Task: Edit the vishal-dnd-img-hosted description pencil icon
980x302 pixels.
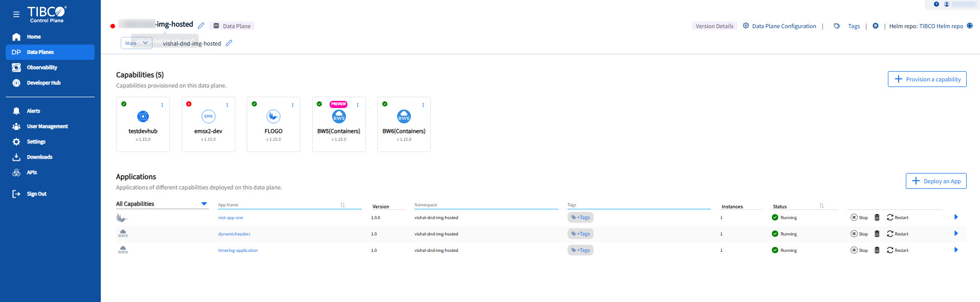Action: coord(229,43)
